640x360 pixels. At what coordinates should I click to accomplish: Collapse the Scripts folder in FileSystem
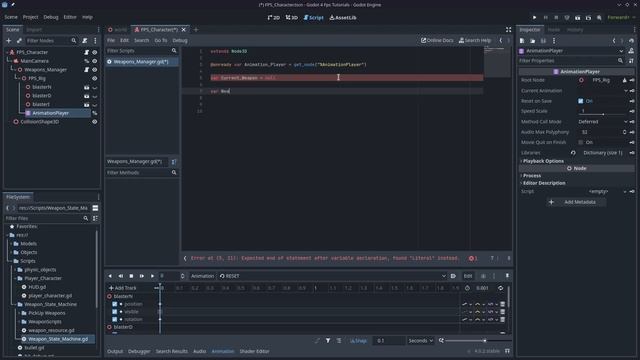click(x=11, y=261)
